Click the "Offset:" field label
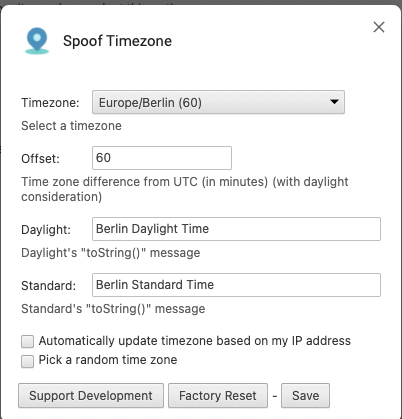402x419 pixels. coord(40,159)
